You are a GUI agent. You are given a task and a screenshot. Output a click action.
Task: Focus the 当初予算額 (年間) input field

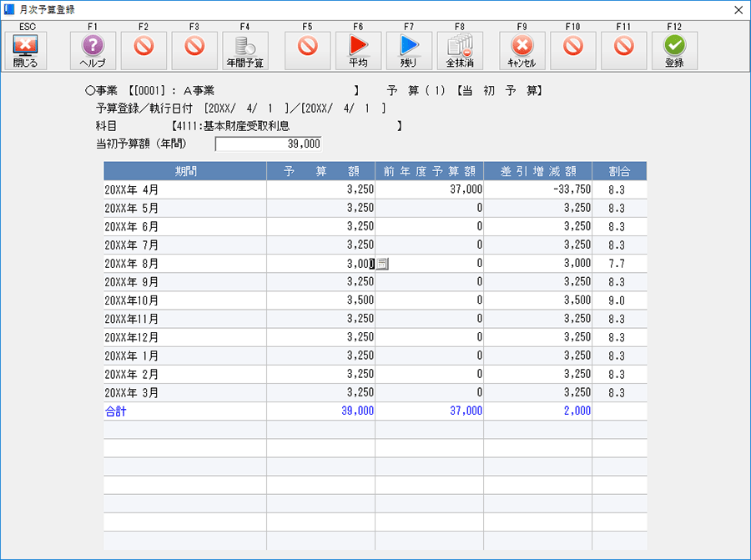click(268, 144)
